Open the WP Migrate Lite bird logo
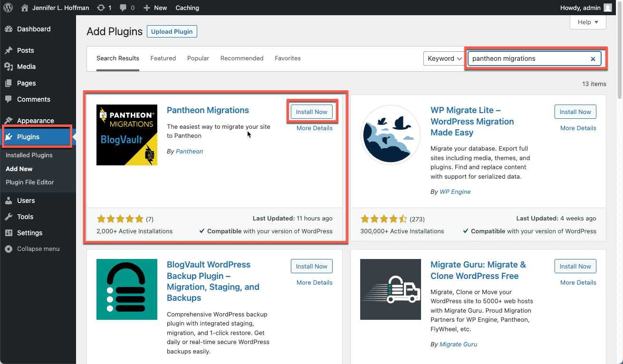The height and width of the screenshot is (364, 623). coord(391,135)
